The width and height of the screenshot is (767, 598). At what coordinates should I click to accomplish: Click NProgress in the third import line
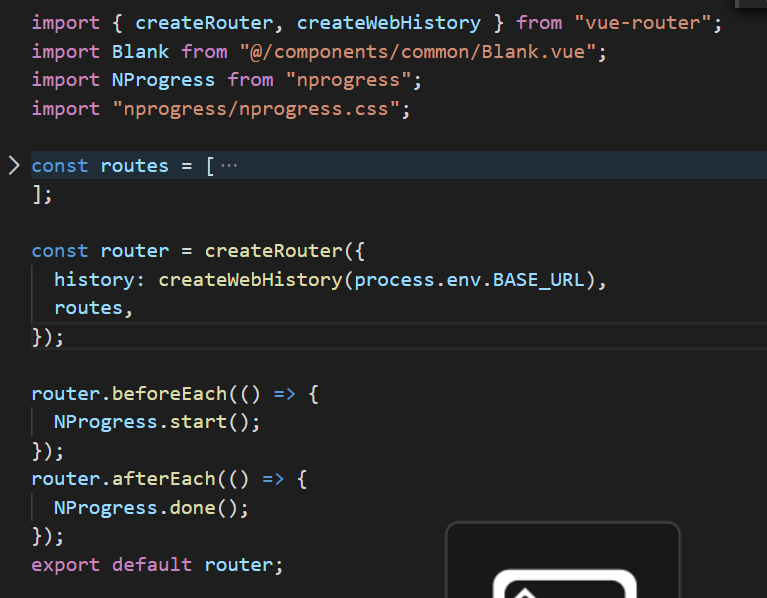pyautogui.click(x=163, y=80)
